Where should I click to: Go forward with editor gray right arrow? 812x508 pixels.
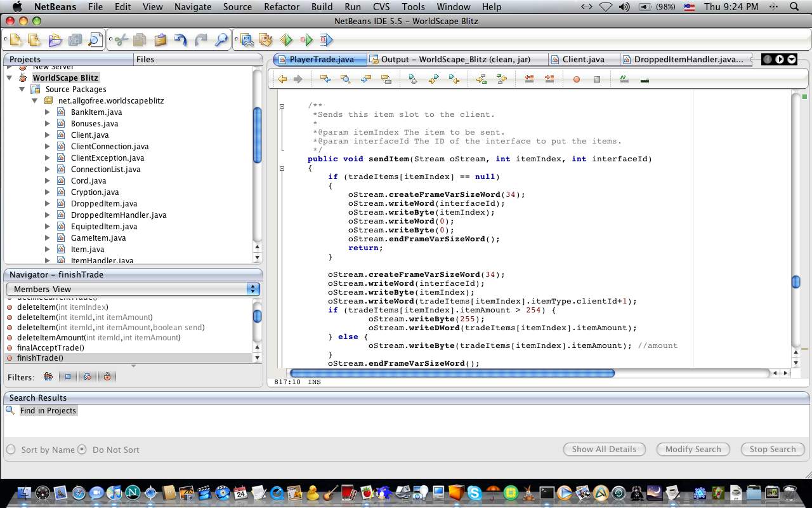298,79
